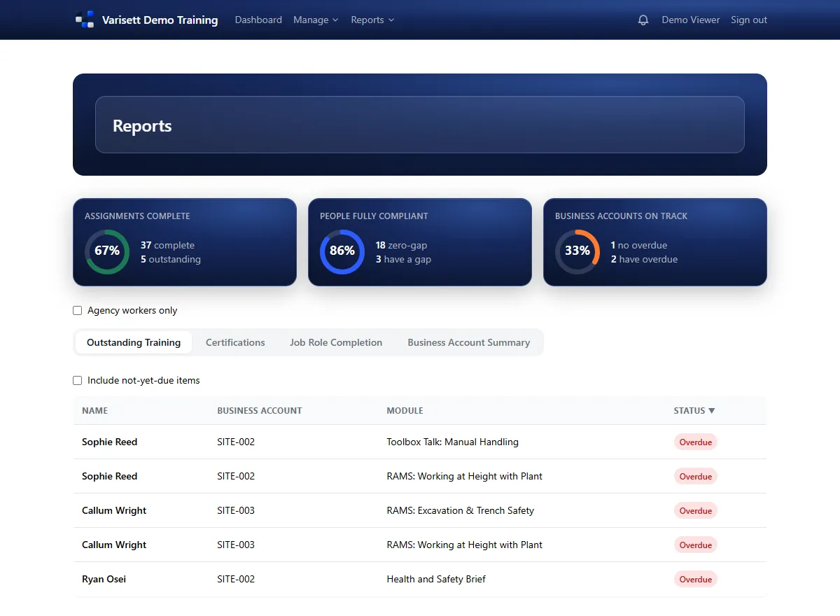Click RAMS: Excavation & Trench Safety module

click(x=460, y=510)
